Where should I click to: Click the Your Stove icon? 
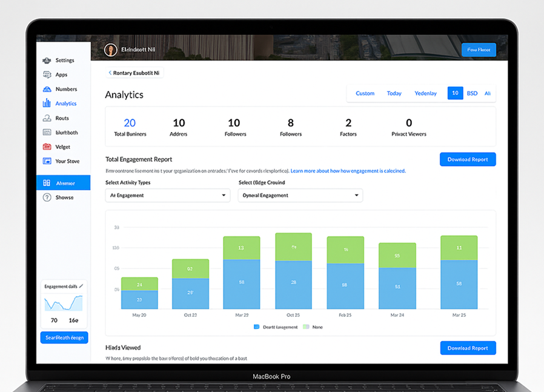[x=47, y=161]
